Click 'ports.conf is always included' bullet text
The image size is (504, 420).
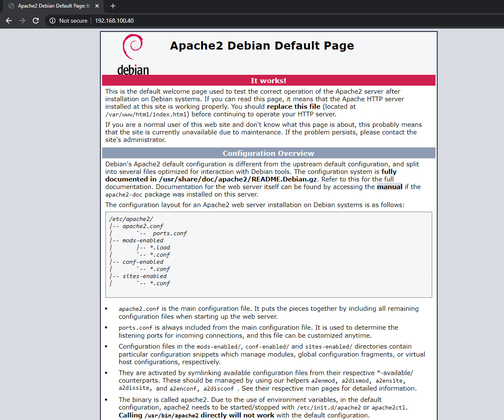click(258, 331)
